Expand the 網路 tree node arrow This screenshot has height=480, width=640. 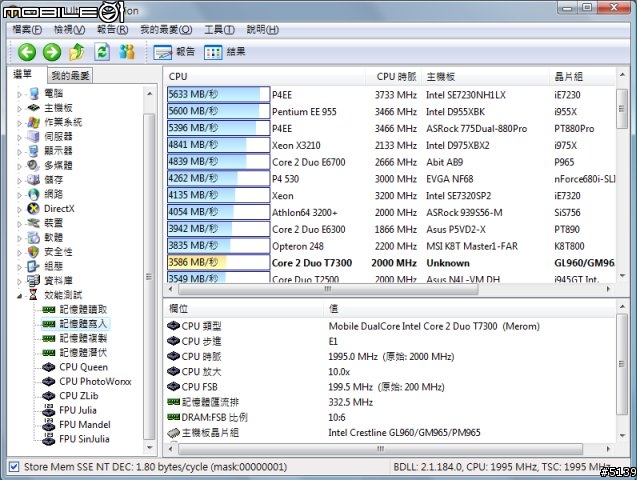tap(19, 195)
